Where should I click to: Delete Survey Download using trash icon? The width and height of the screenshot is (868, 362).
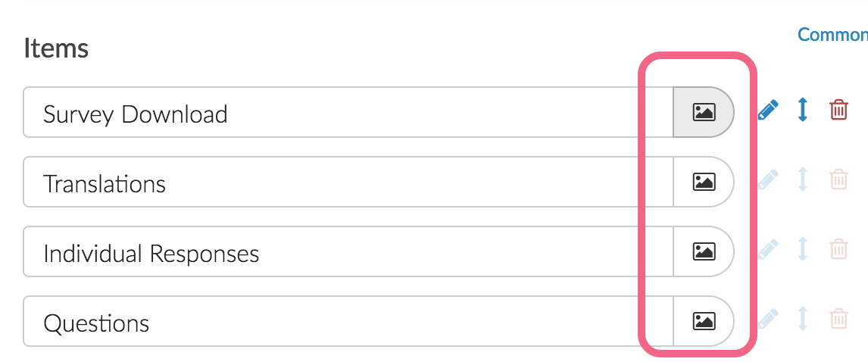(838, 110)
